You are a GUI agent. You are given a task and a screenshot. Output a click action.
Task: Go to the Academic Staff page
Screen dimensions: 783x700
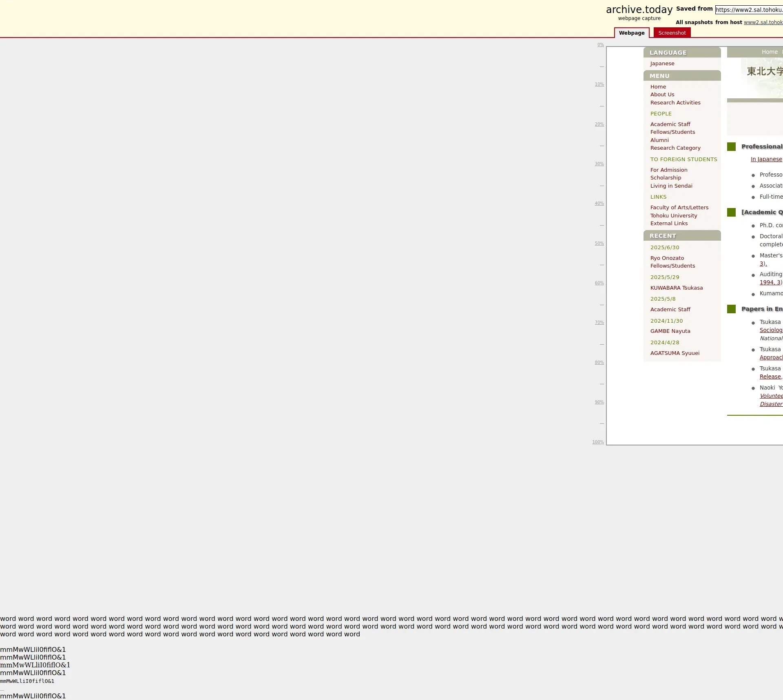point(670,124)
